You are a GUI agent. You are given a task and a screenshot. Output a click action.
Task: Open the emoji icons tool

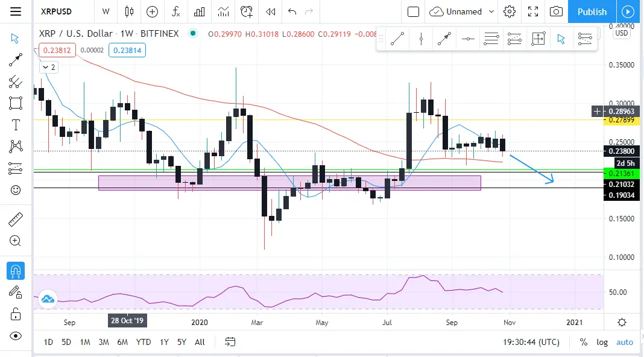coord(15,190)
